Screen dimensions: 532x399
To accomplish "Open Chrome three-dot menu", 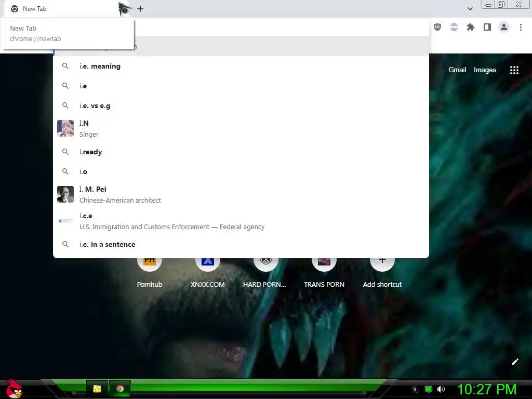I will pos(521,27).
